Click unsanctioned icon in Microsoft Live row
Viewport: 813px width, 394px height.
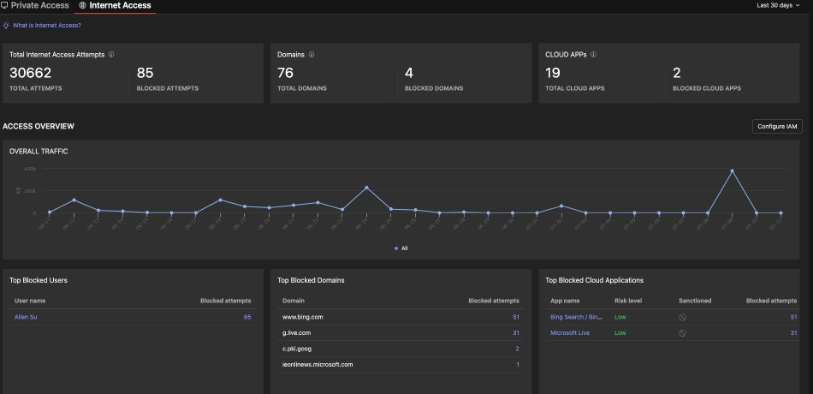point(682,333)
